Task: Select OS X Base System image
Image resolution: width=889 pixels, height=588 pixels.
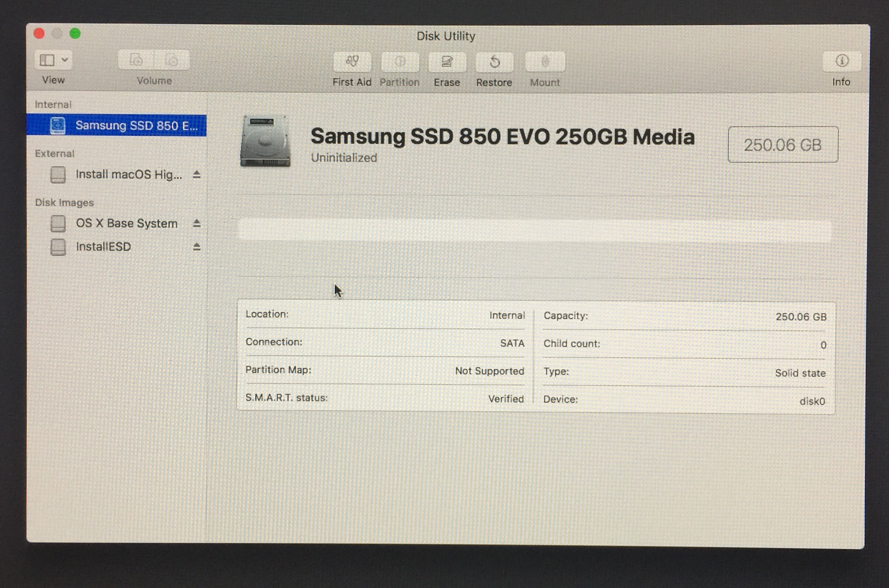Action: click(x=126, y=223)
